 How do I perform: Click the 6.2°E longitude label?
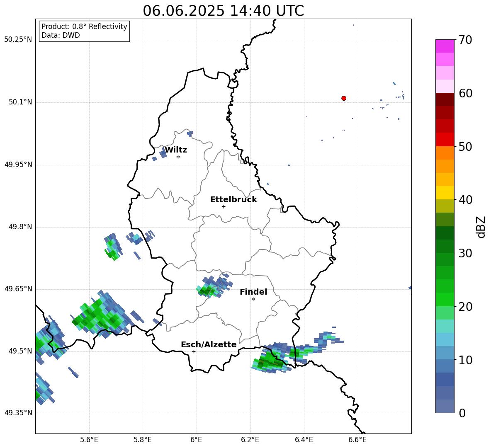250,440
